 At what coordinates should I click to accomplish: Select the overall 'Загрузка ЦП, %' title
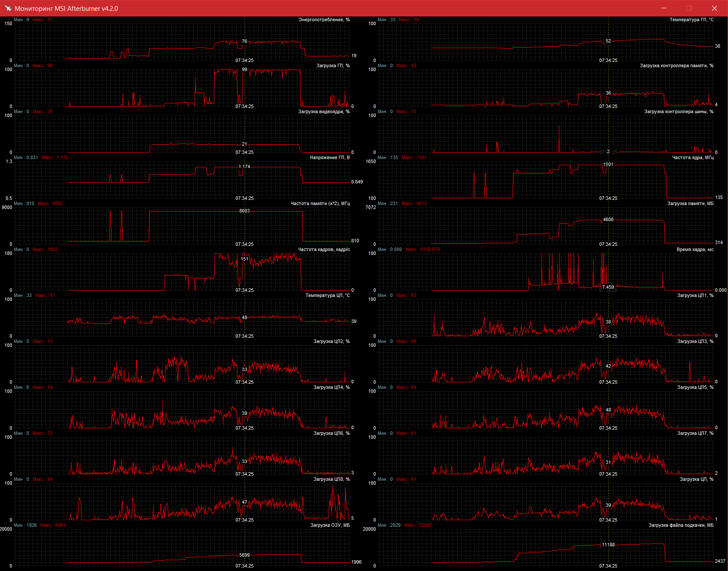tap(697, 480)
